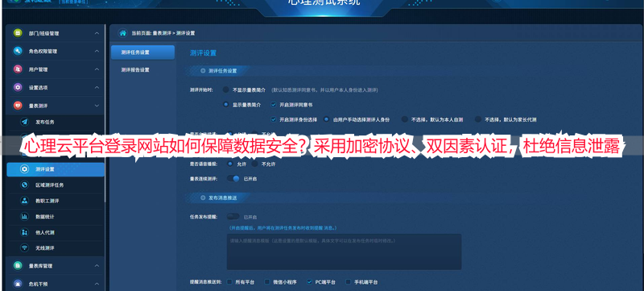Select 由用户手动选择测评人身份 radio
The height and width of the screenshot is (291, 644).
point(327,119)
